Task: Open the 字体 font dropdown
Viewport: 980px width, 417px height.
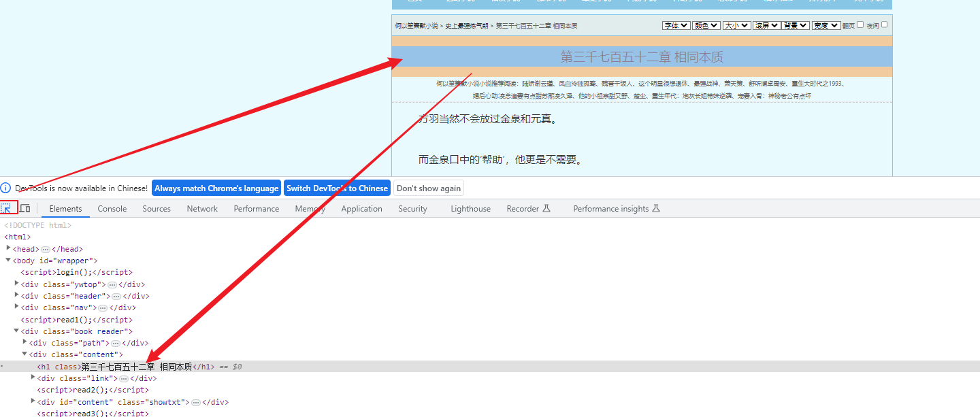Action: click(675, 24)
